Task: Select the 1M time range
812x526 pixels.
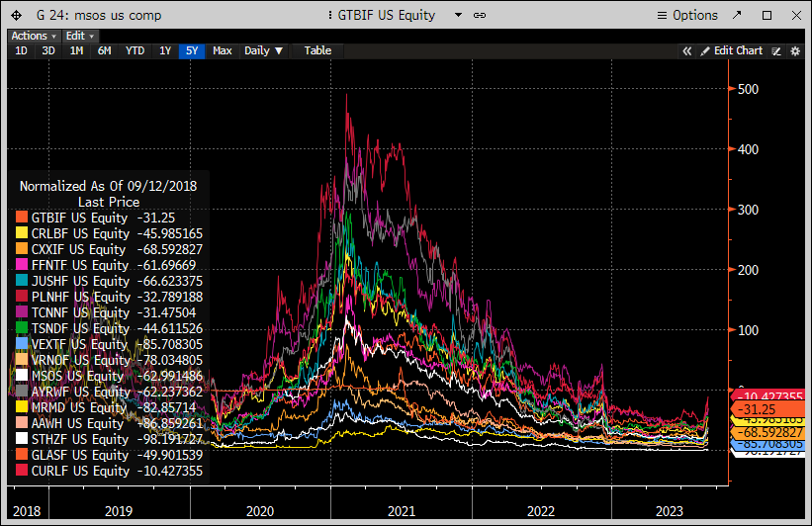Action: tap(76, 50)
